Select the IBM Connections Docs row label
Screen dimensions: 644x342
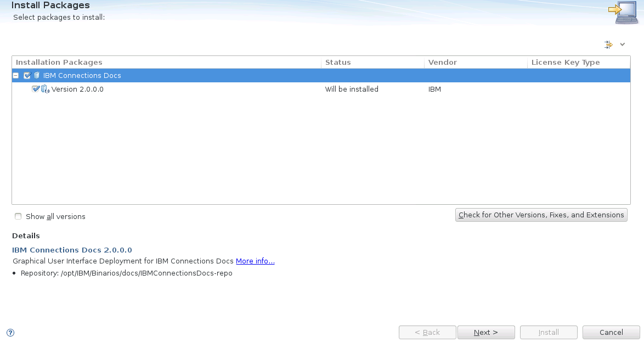tap(82, 76)
